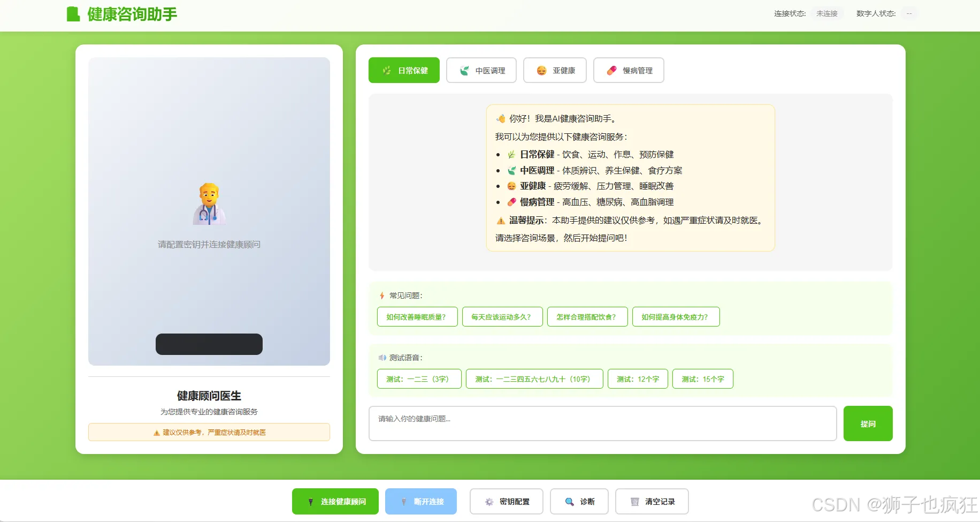Click 亚健康 in the welcome message list
The width and height of the screenshot is (980, 522).
[533, 186]
